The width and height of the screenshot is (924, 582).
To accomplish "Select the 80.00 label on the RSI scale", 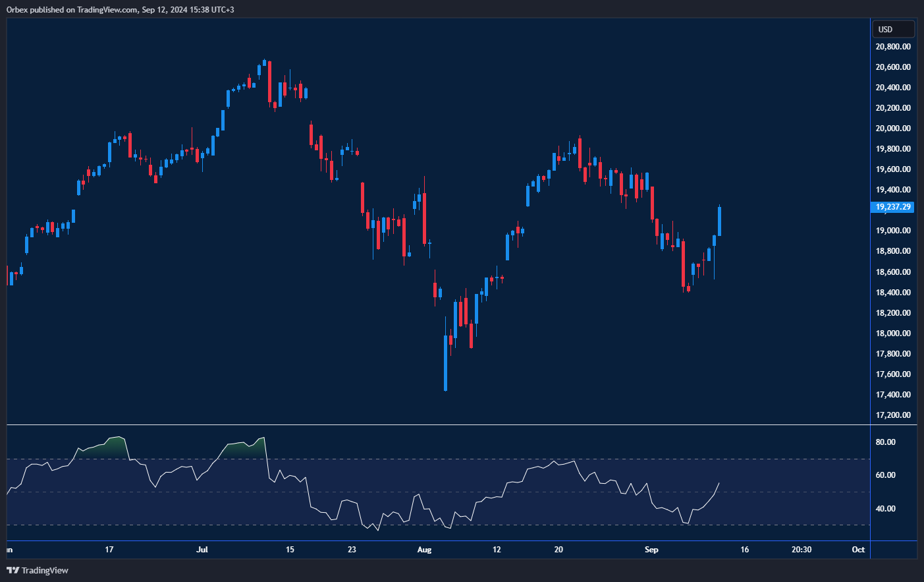I will pos(885,442).
